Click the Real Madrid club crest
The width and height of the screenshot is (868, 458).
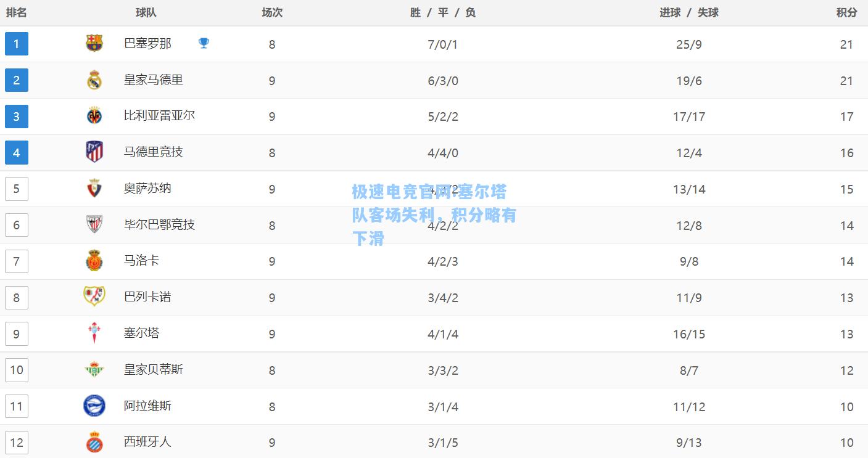pos(94,80)
